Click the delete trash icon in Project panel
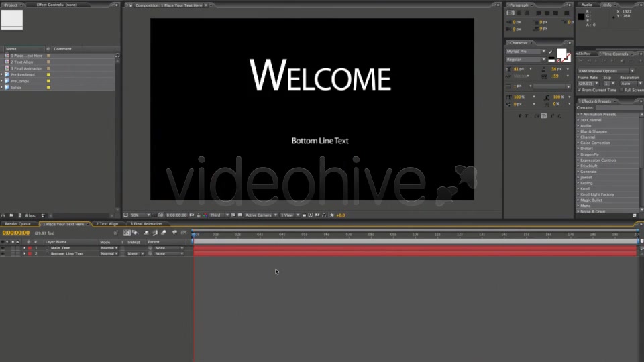 click(x=43, y=215)
